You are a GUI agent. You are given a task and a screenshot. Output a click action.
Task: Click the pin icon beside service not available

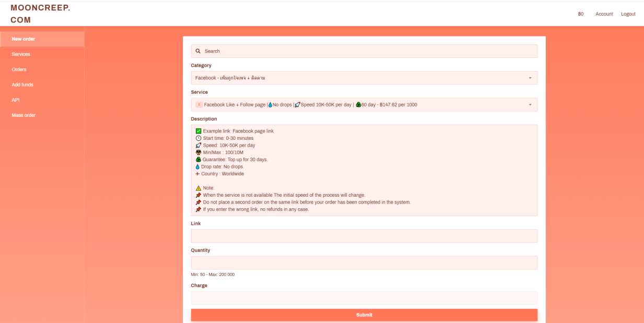pyautogui.click(x=198, y=195)
